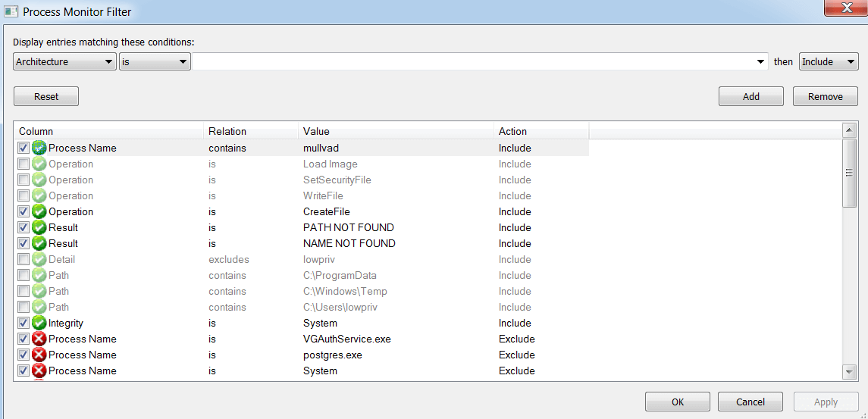Viewport: 868px width, 419px height.
Task: Disable the Result is PATH NOT FOUND filter
Action: tap(24, 227)
